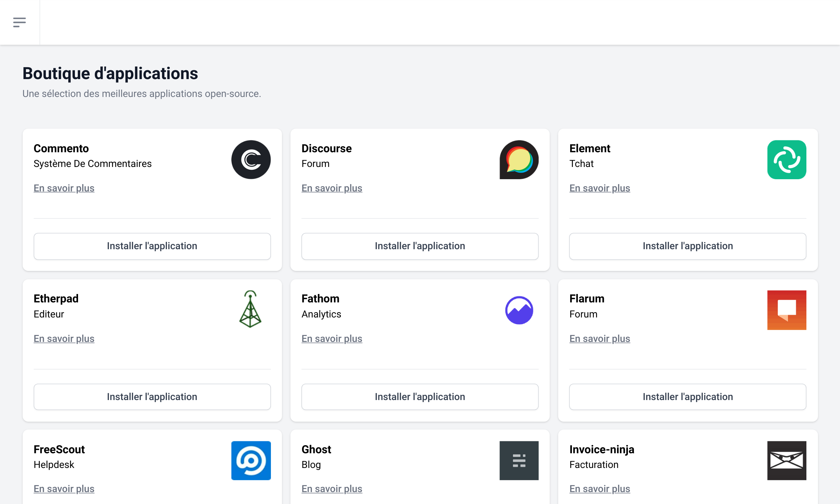Install the Fathom application
The image size is (840, 504).
tap(420, 397)
